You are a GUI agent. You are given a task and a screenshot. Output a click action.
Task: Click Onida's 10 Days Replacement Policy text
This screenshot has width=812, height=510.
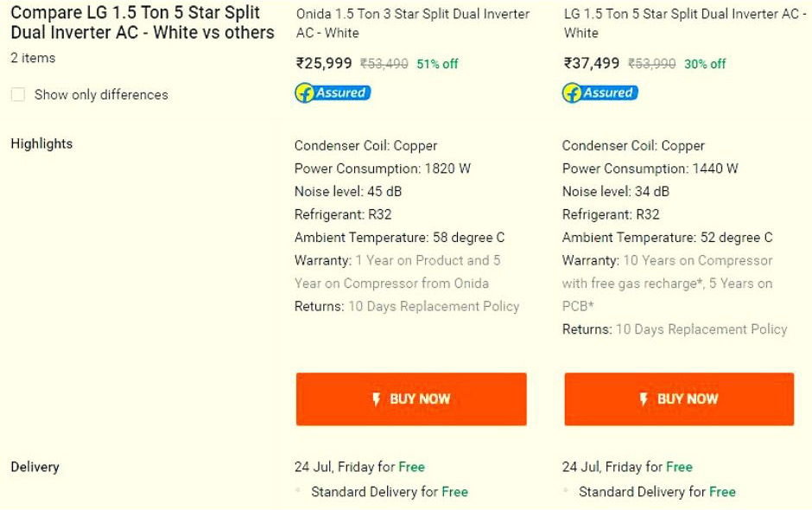coord(434,306)
